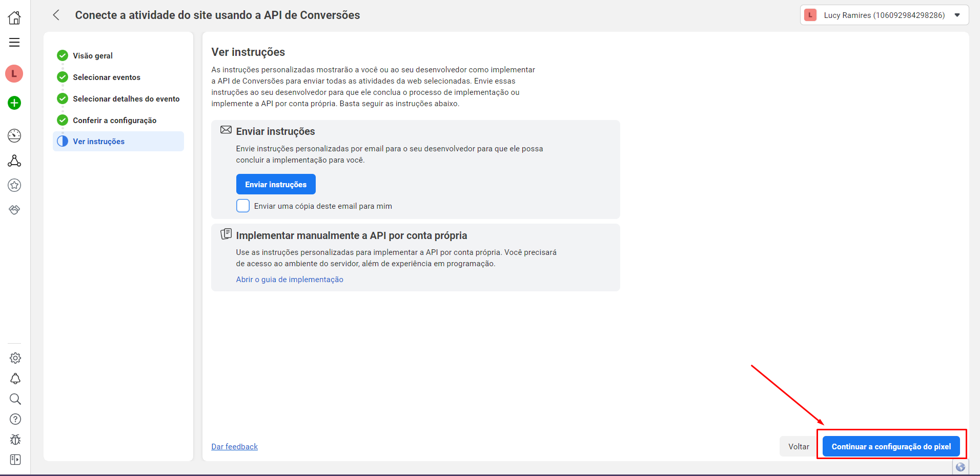
Task: Click the page title 'Conecte a atividade do site'
Action: click(218, 15)
